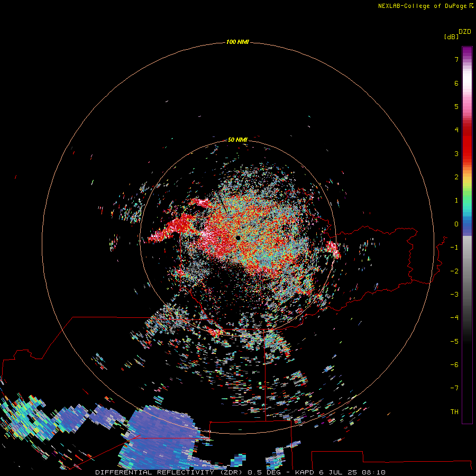Click the legend value 1

456,200
